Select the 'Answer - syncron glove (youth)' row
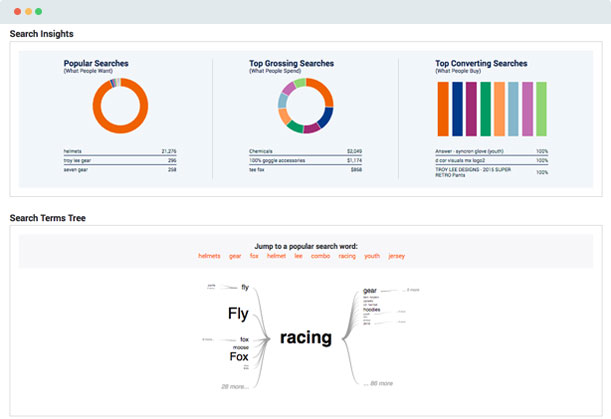Image resolution: width=611 pixels, height=419 pixels. tap(491, 151)
